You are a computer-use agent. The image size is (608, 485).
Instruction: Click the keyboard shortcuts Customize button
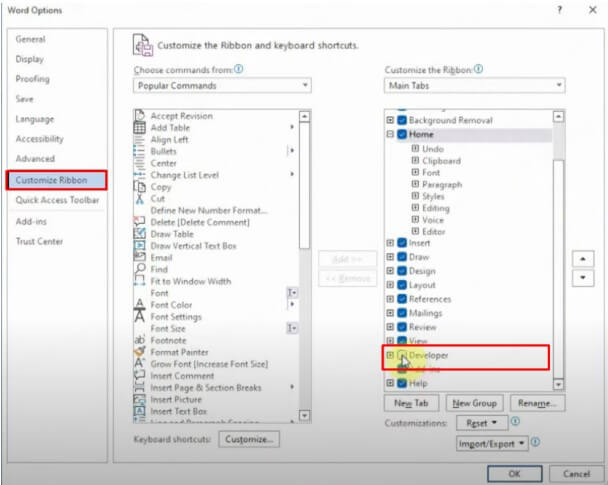click(249, 439)
